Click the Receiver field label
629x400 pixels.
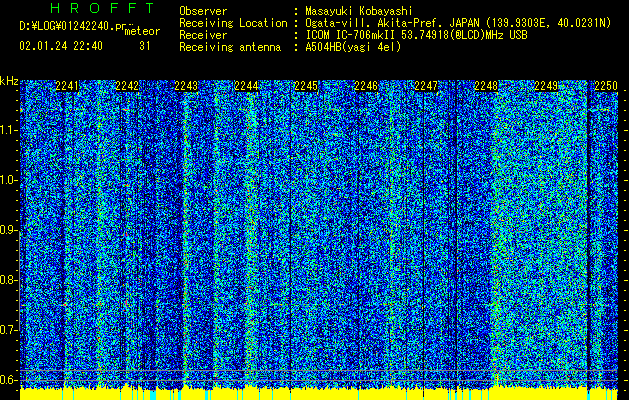pos(203,35)
